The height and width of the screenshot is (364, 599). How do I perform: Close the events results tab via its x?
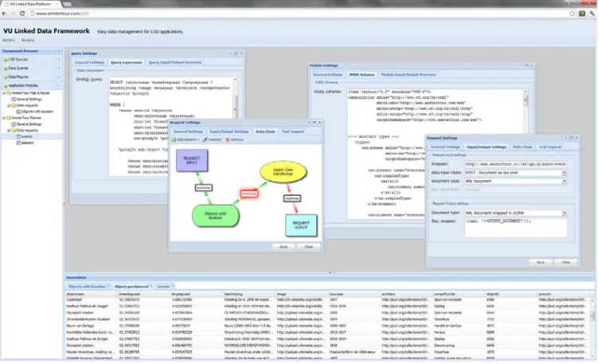(x=173, y=286)
